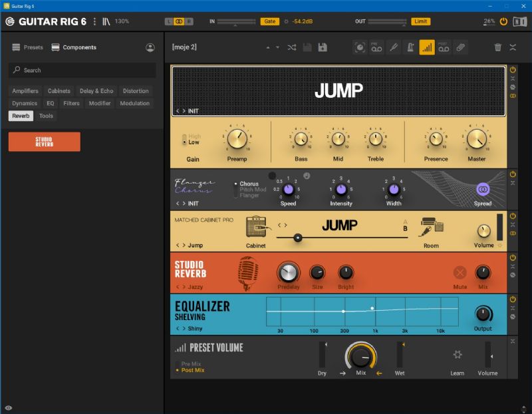This screenshot has width=532, height=414.
Task: Select the Pre Mix option
Action: click(x=191, y=363)
